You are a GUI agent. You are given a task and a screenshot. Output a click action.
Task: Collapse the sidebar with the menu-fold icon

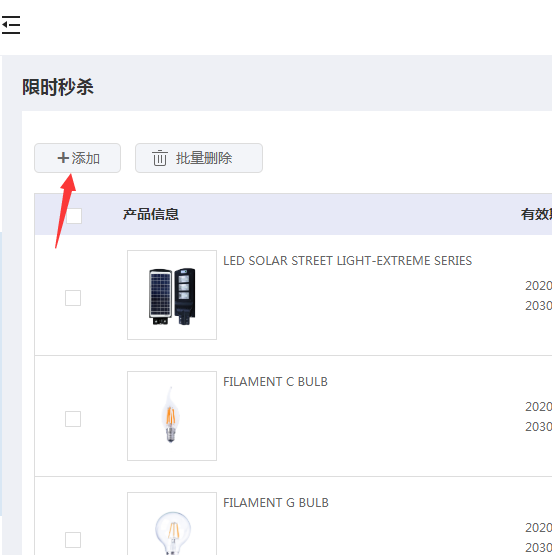coord(11,25)
